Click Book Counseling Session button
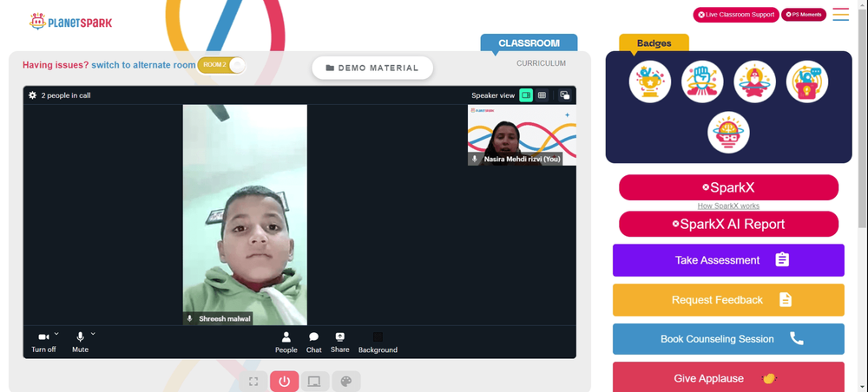The width and height of the screenshot is (868, 392). [x=728, y=339]
